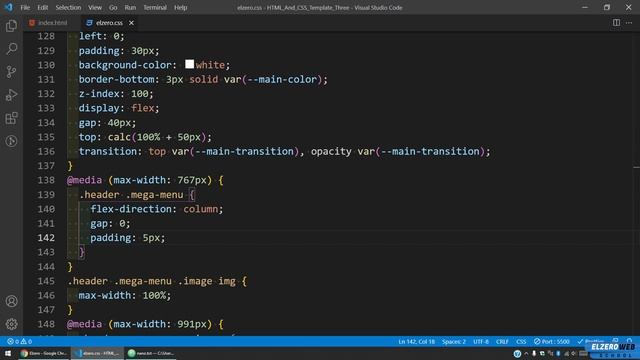Open the Accounts menu icon
The height and width of the screenshot is (360, 640).
point(11,301)
